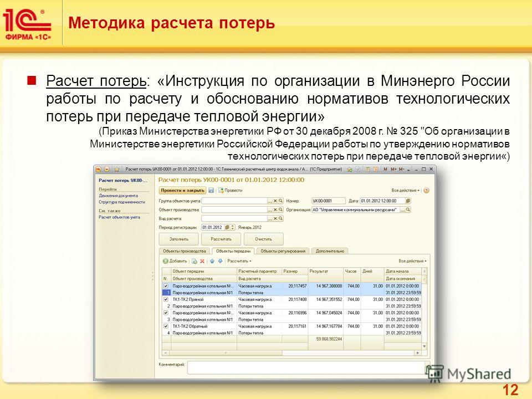Screen dimensions: 532x399
Task: Click the Расчетный параметр column header
Action: [x=259, y=271]
